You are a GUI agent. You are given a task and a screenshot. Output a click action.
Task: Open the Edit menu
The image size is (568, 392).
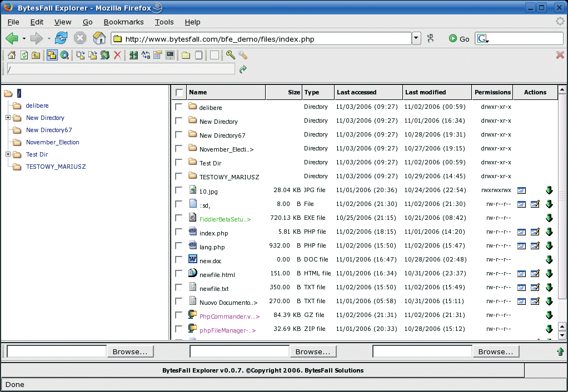37,22
